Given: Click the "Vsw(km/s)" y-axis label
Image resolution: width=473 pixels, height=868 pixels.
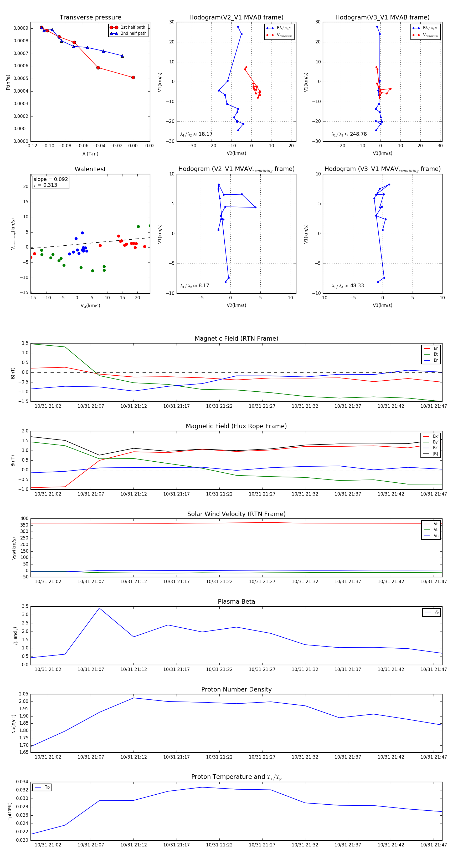Looking at the screenshot, I should click(x=14, y=549).
